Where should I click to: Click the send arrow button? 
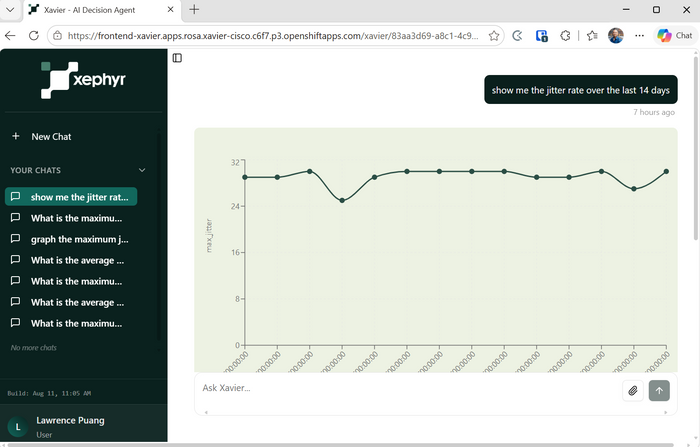click(659, 391)
